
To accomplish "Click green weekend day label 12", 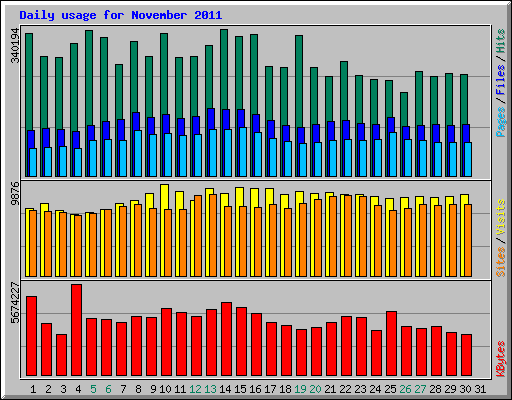I will click(x=195, y=389).
